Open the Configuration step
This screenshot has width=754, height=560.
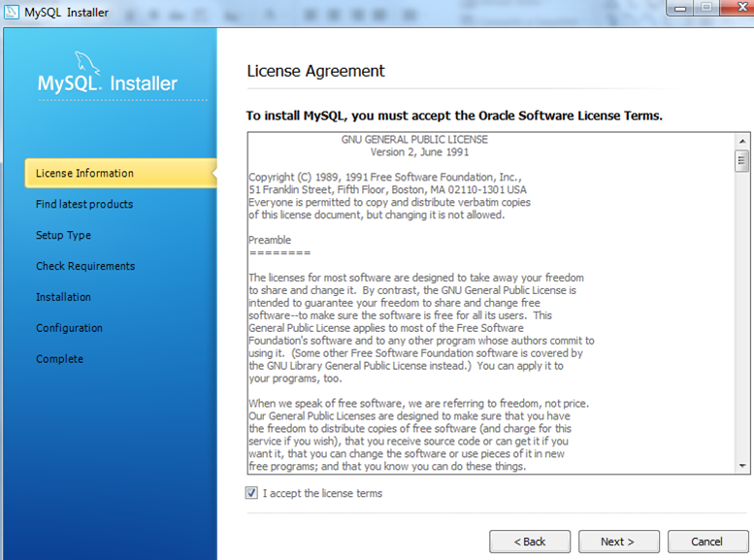click(x=69, y=328)
